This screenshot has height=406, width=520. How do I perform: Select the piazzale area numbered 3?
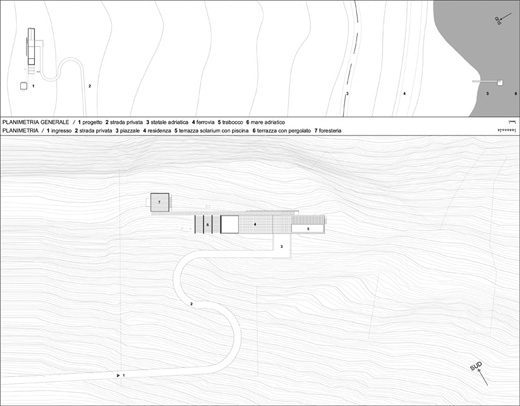[282, 246]
